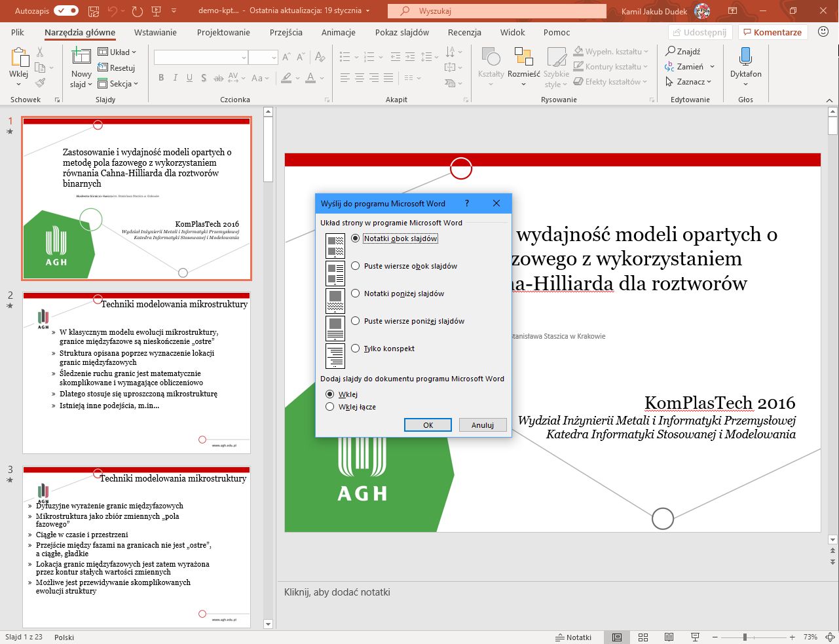Apply Wypełn. kształtu shape fill
Screen dimensions: 839x644
[609, 51]
